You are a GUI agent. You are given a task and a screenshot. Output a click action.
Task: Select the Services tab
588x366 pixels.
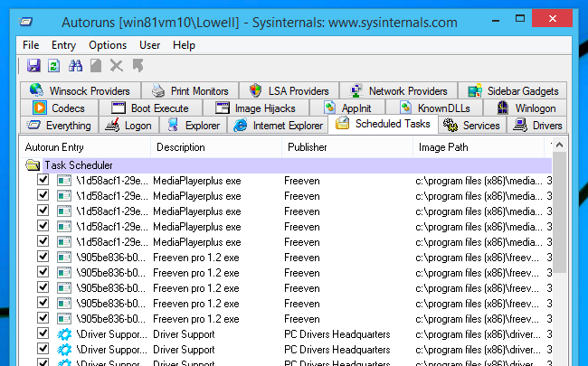(x=472, y=125)
